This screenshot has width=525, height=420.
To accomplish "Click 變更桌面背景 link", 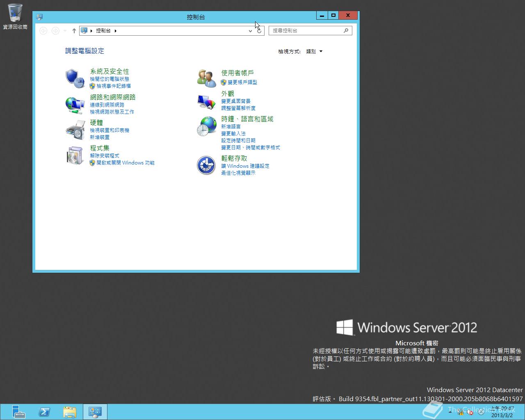I will click(236, 101).
